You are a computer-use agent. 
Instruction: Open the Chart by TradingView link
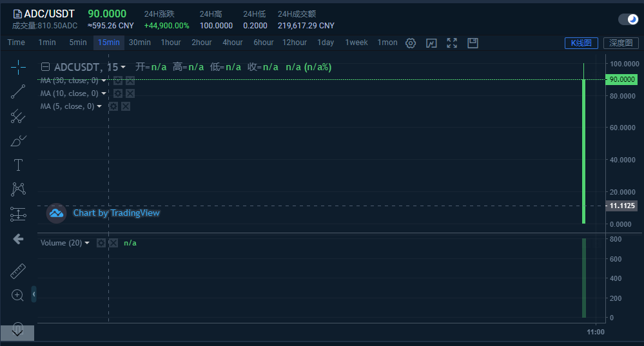(x=116, y=213)
